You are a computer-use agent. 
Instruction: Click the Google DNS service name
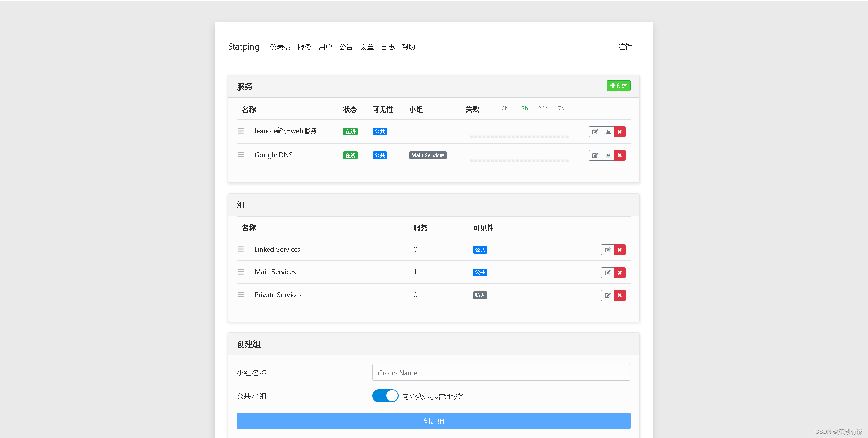click(273, 155)
